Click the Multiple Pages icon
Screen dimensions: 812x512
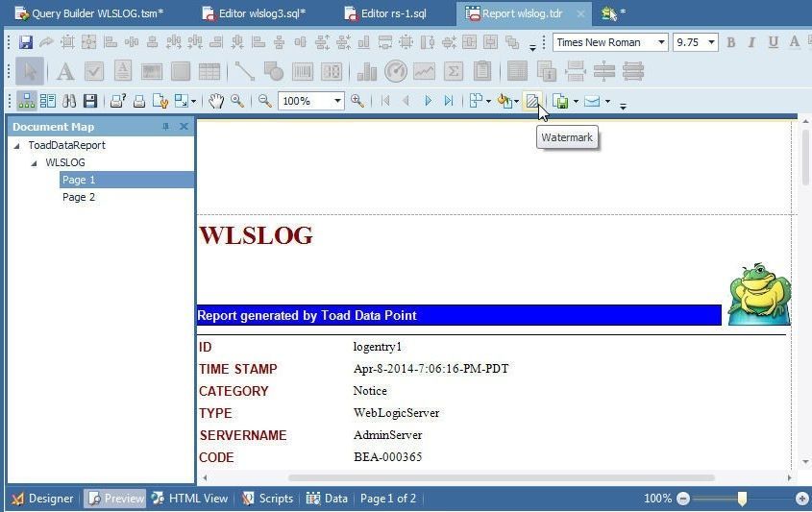coord(476,101)
